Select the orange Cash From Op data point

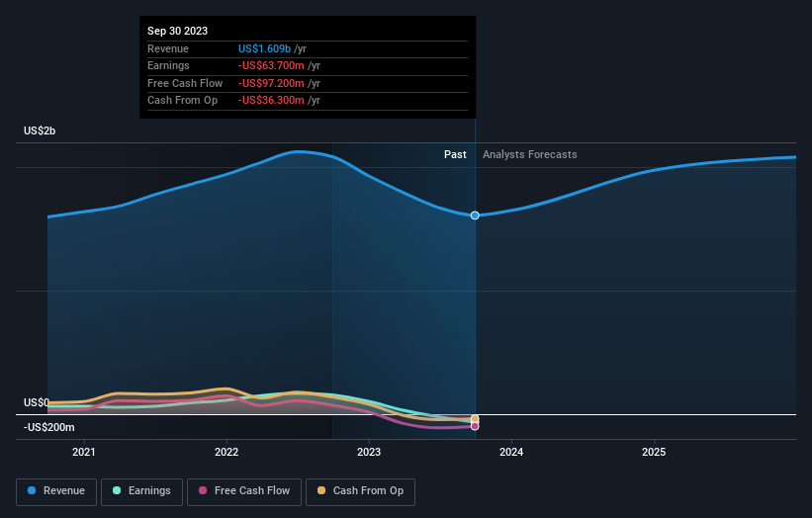pyautogui.click(x=475, y=418)
